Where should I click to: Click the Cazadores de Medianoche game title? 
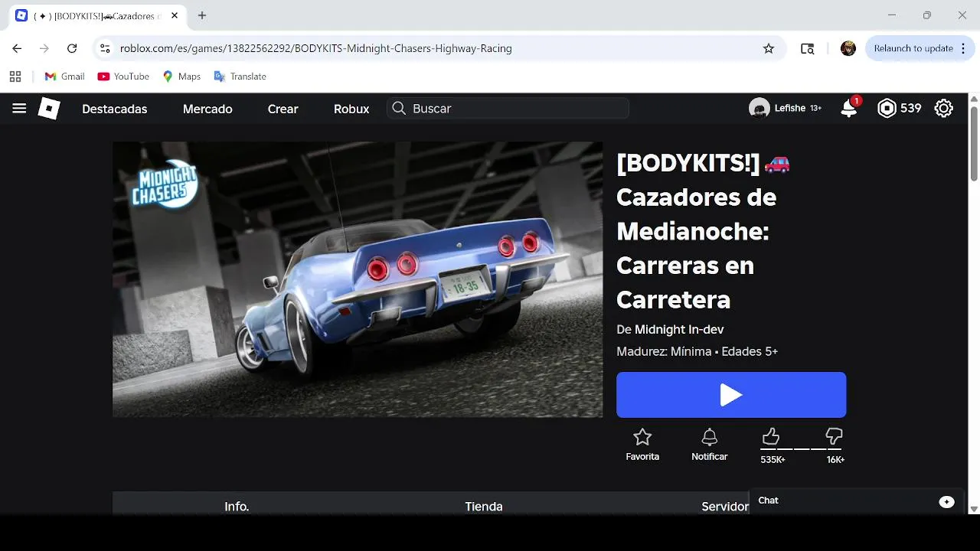pyautogui.click(x=704, y=230)
